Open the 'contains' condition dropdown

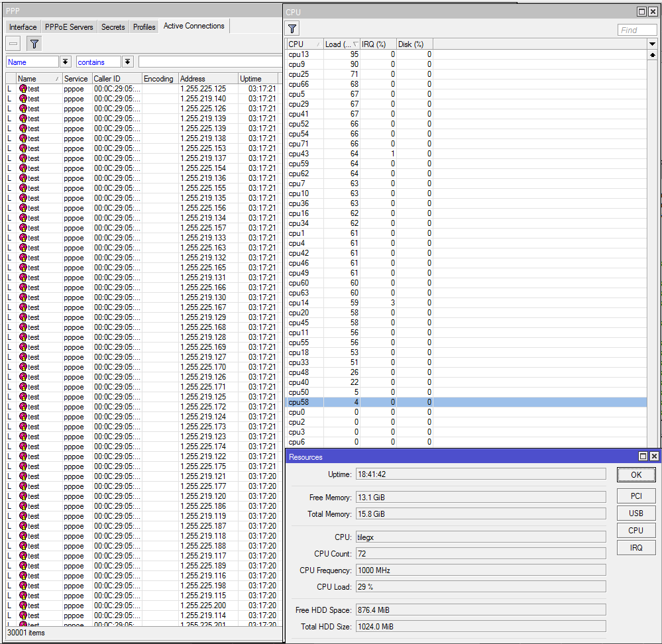[128, 62]
